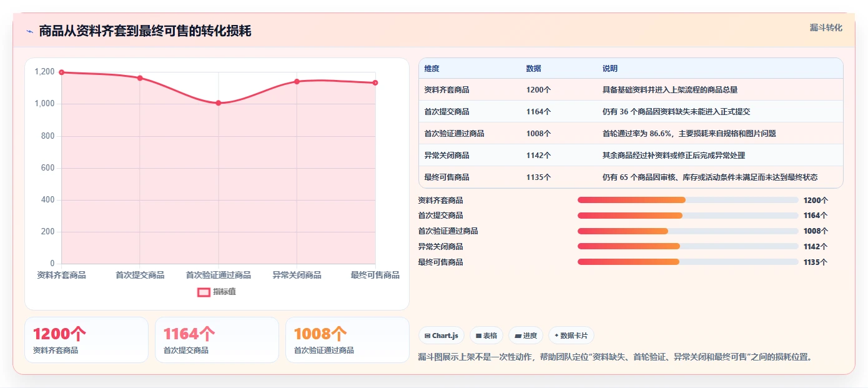Screen dimensions: 868x388
Task: Click the 首次提交商品 x-axis label
Action: coord(140,275)
